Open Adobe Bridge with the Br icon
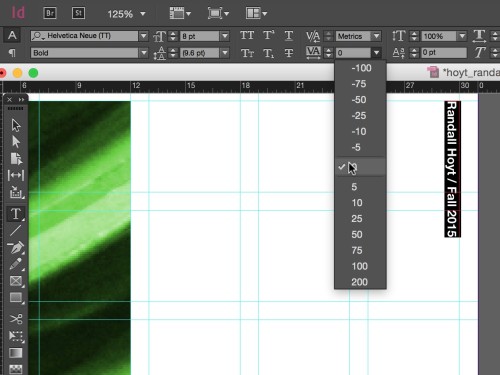Image resolution: width=500 pixels, height=375 pixels. [50, 13]
